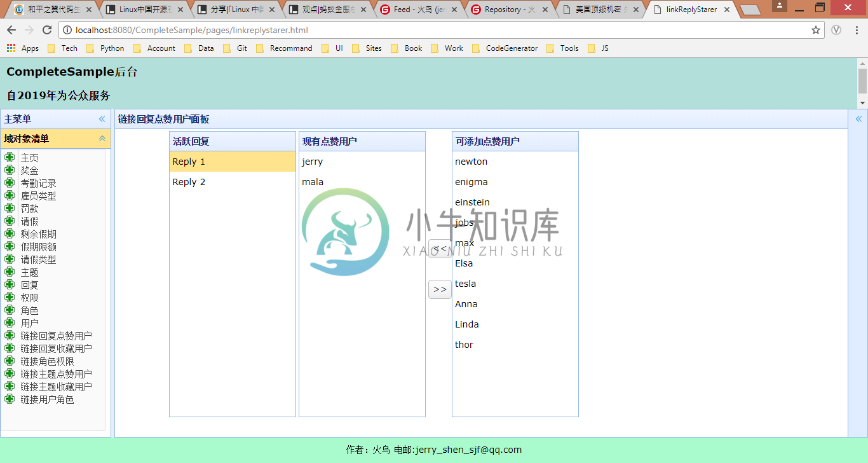Click the green plus icon beside 剩余假期
This screenshot has width=868, height=463.
(10, 233)
